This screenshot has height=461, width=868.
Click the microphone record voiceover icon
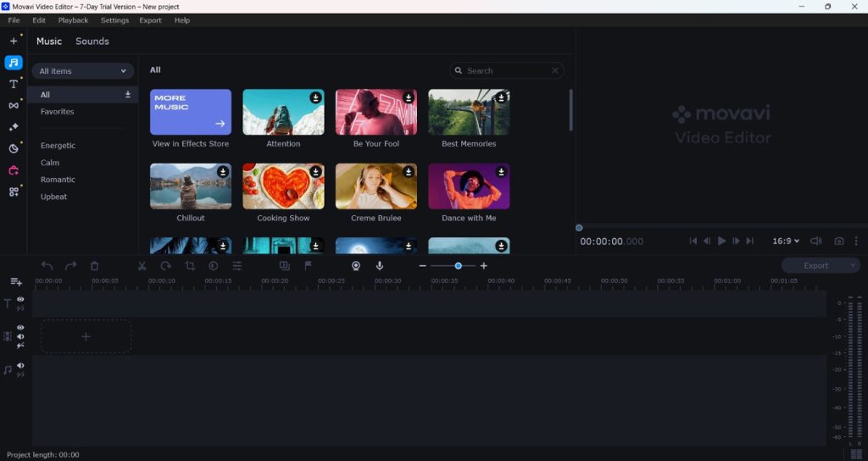pyautogui.click(x=380, y=266)
